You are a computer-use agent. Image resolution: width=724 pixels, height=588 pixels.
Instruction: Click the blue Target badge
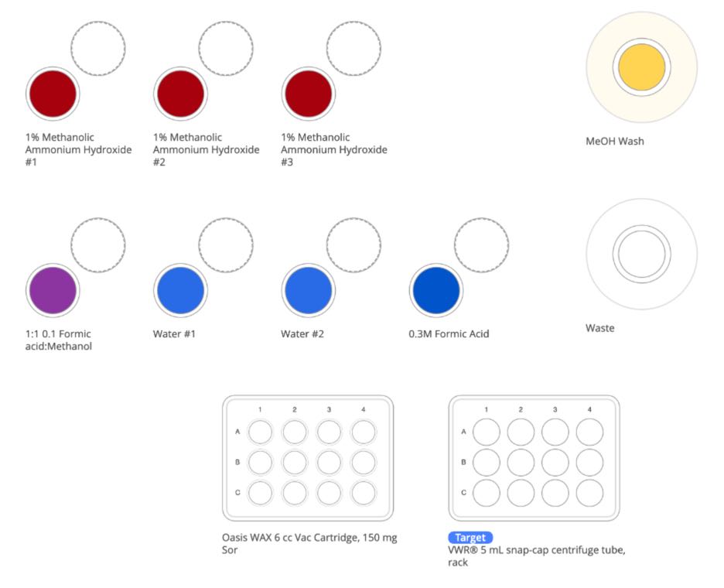pyautogui.click(x=470, y=538)
